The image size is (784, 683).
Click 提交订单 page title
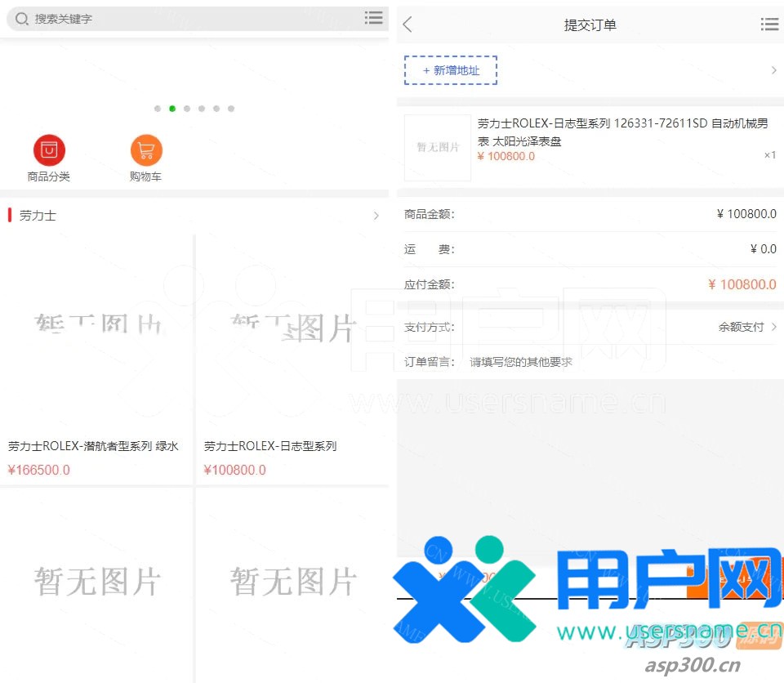(x=590, y=25)
